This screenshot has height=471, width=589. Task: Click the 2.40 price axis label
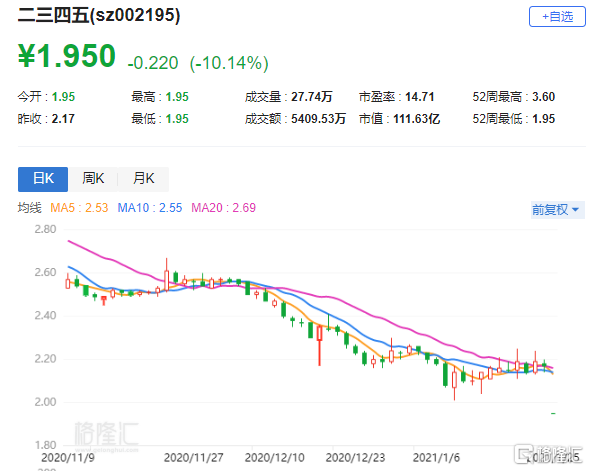(45, 316)
